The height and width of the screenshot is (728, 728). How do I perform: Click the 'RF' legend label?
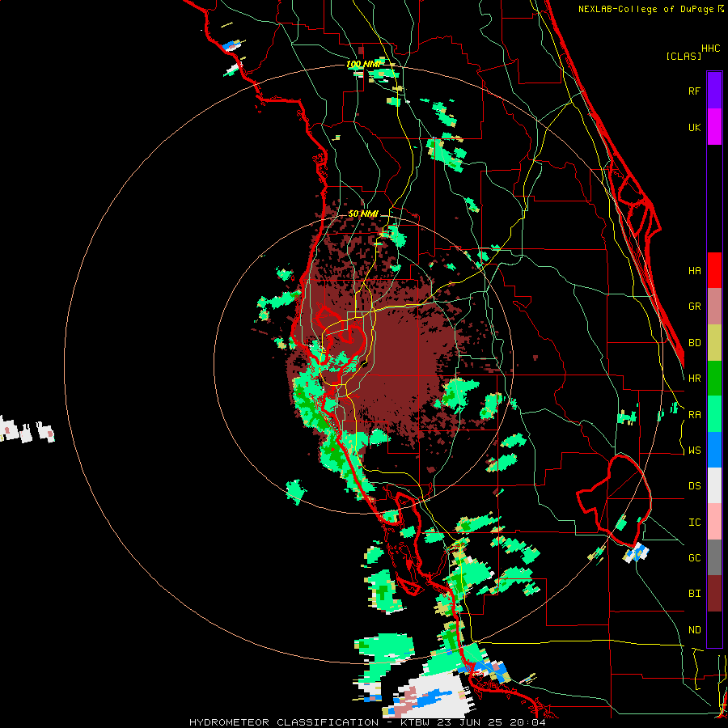tap(694, 91)
